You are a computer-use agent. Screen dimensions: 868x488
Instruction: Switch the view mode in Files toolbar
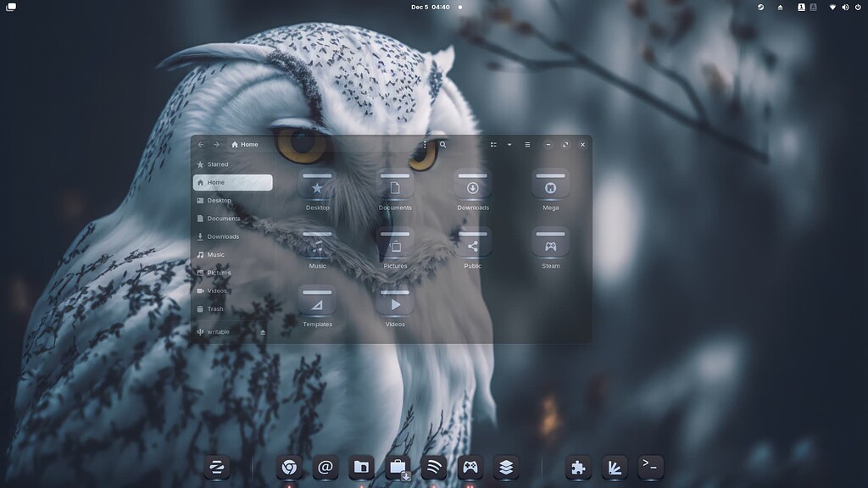494,144
